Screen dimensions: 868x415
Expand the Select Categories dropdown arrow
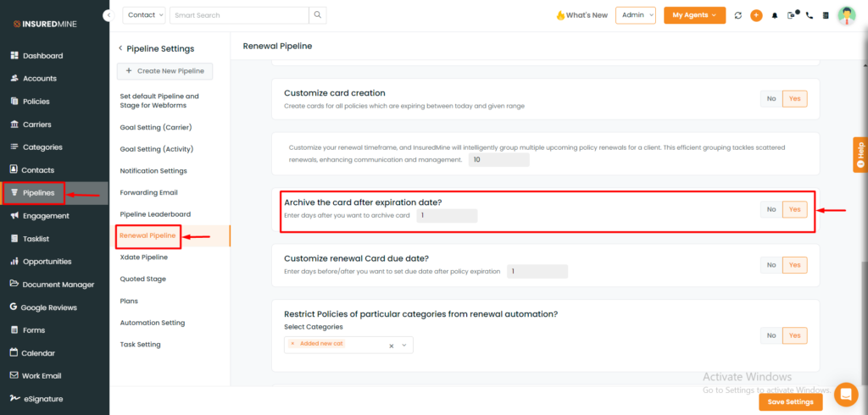pyautogui.click(x=404, y=346)
